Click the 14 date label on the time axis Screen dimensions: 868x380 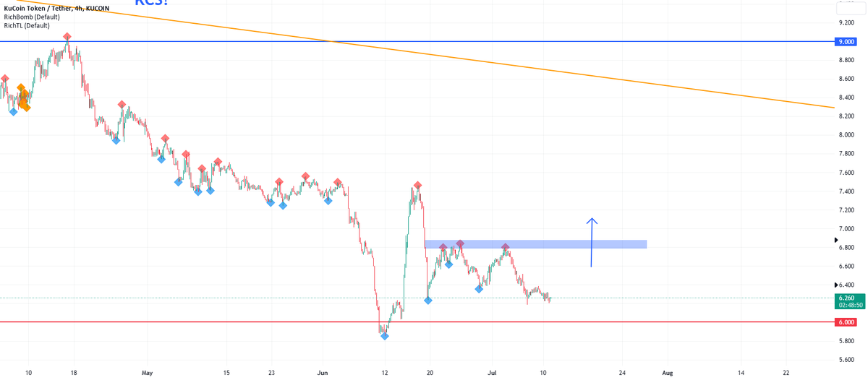coord(741,373)
